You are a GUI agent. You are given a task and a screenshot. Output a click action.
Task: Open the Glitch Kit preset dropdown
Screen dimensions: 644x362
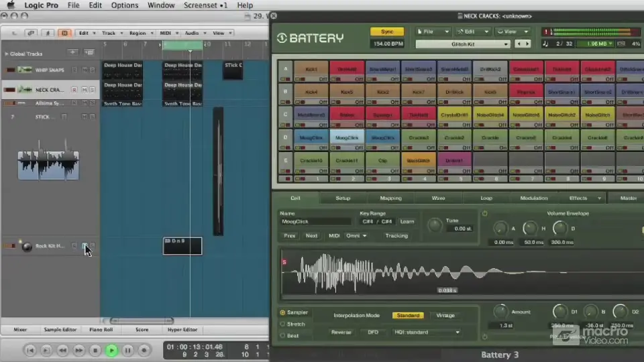pyautogui.click(x=463, y=44)
